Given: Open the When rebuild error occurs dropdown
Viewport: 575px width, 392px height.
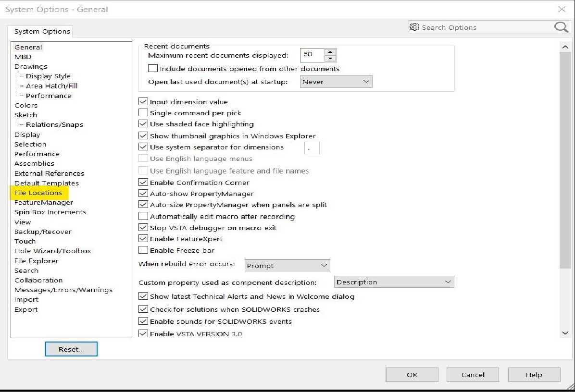Looking at the screenshot, I should coord(287,265).
